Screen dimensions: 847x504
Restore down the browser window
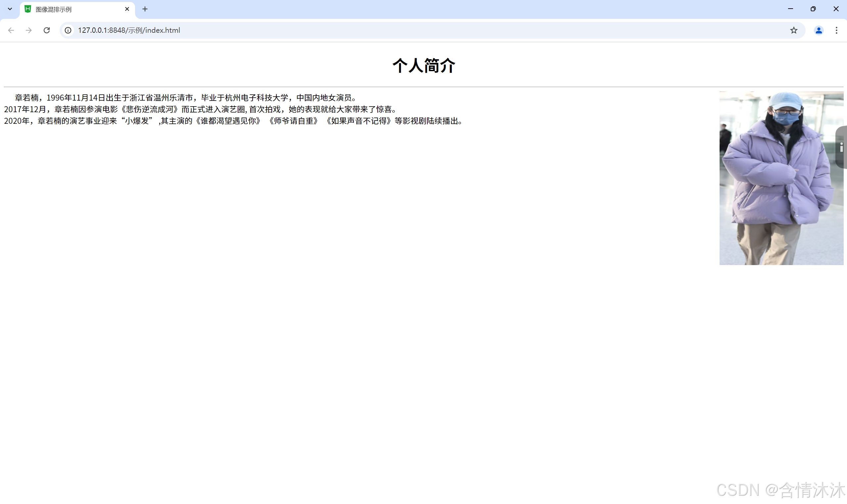[813, 9]
